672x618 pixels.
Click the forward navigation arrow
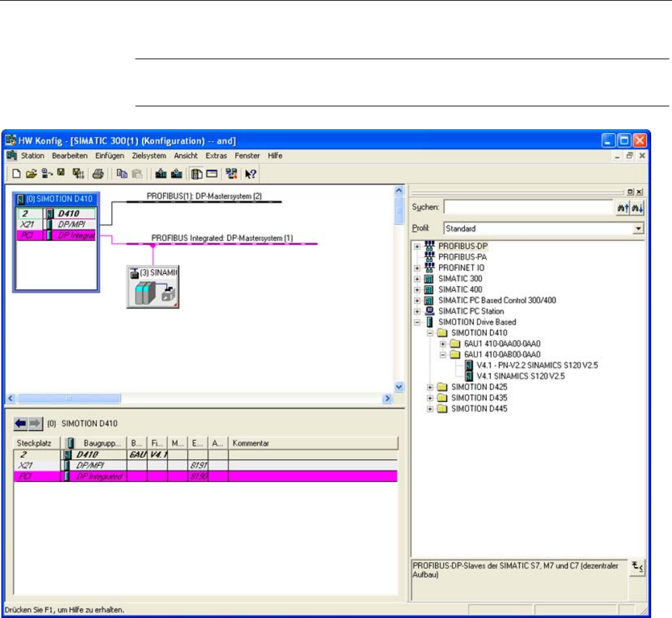36,424
